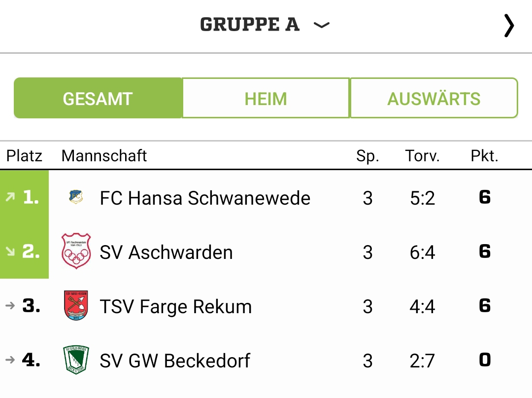Open the GRUPPE A group selector title
532x398 pixels.
250,25
